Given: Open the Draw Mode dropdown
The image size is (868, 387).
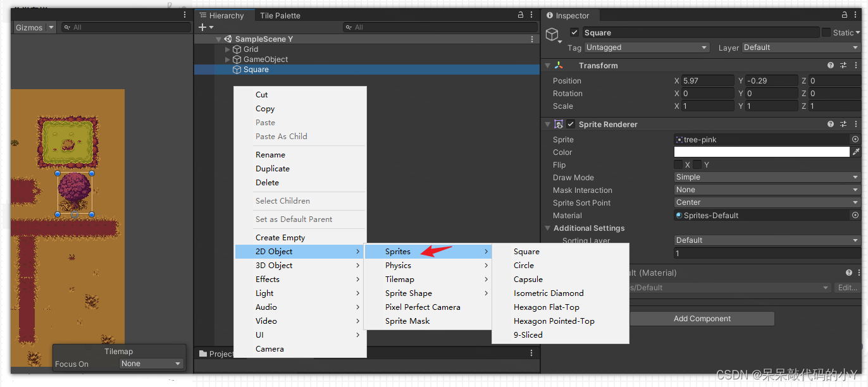Looking at the screenshot, I should (767, 177).
